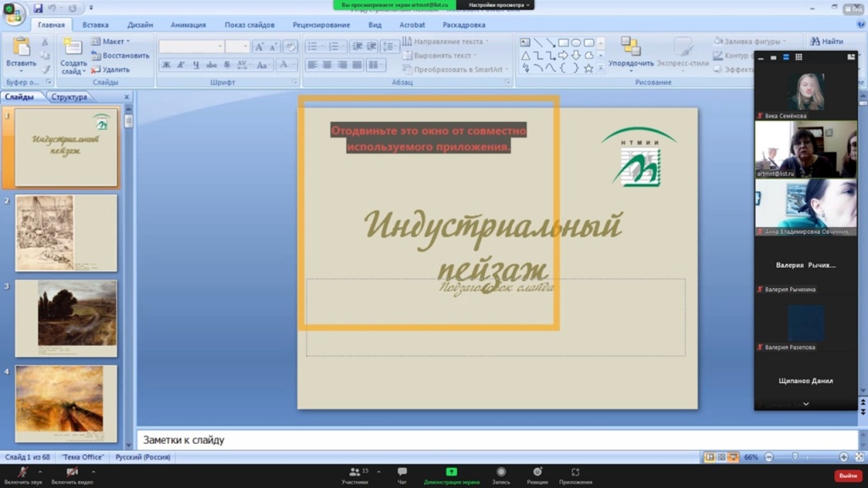Click the Запись record icon

501,472
